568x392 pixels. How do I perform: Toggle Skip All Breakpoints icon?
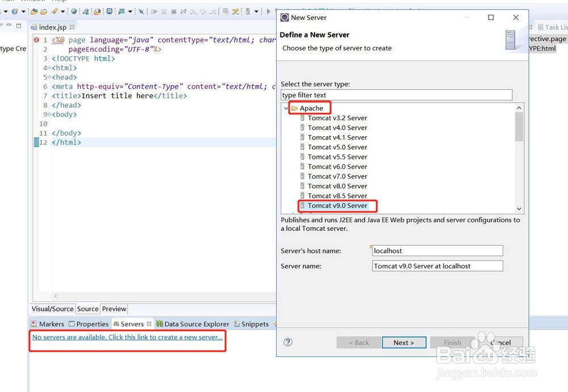pyautogui.click(x=141, y=11)
